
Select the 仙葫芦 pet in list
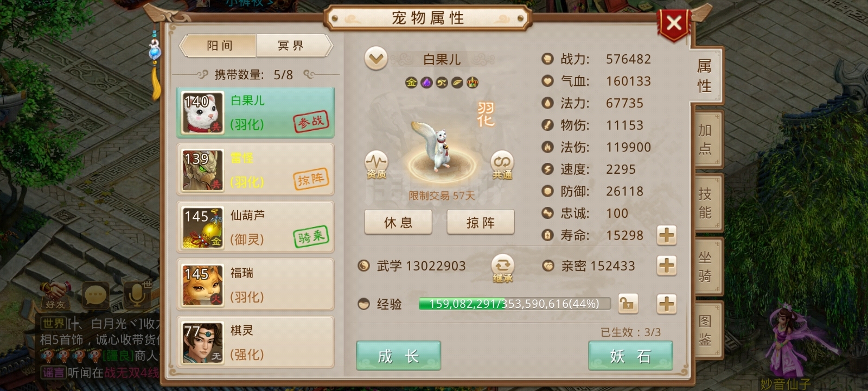tap(255, 227)
